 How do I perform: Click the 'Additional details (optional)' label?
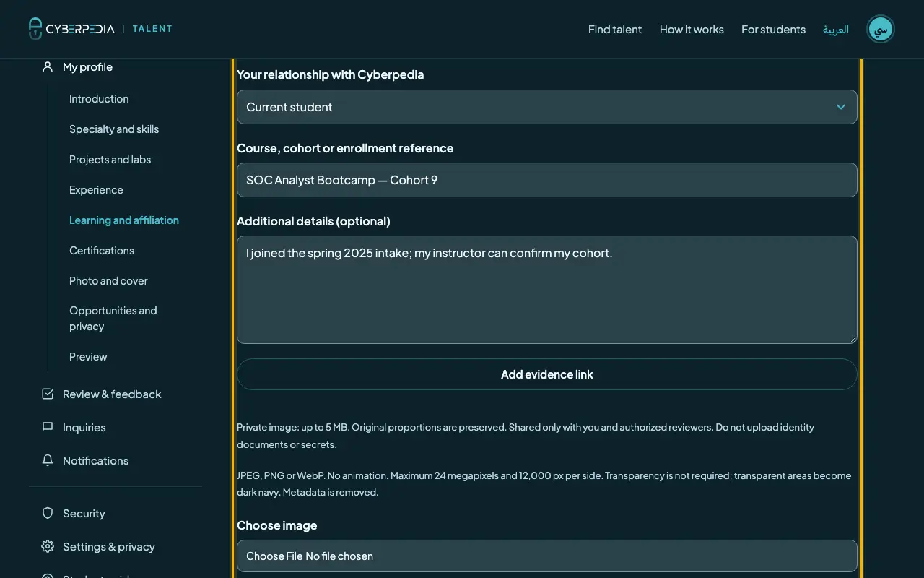(313, 221)
